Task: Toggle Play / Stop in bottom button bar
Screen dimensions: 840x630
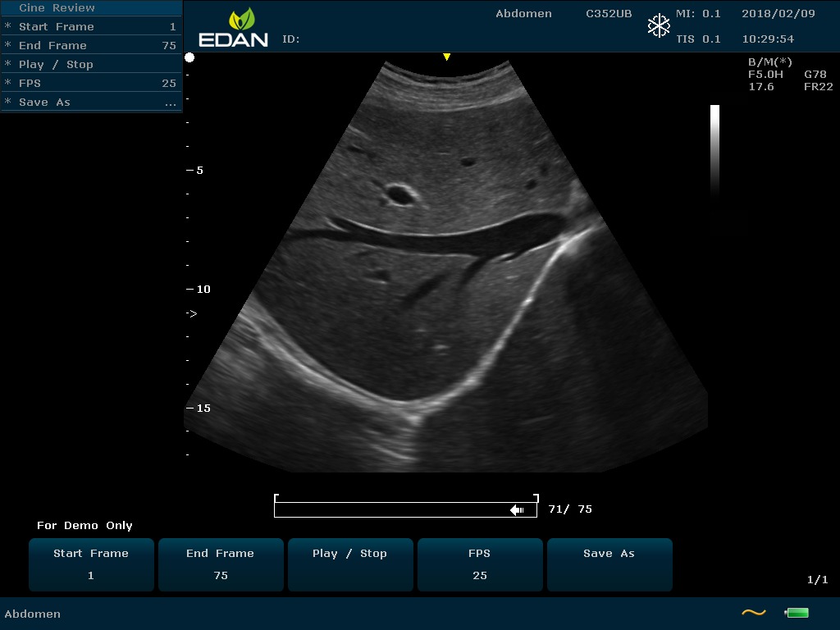Action: pyautogui.click(x=349, y=564)
